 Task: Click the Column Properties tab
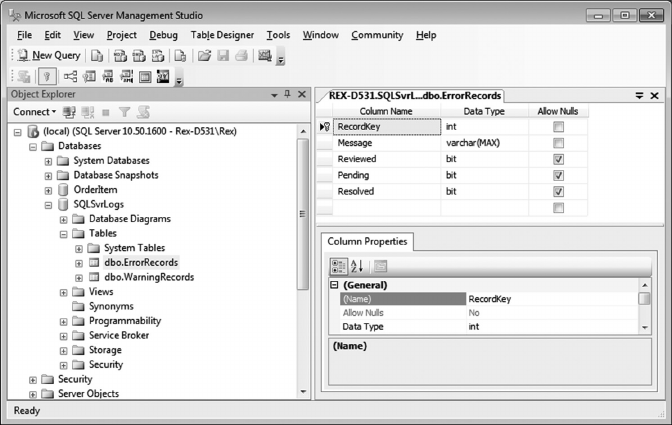367,242
